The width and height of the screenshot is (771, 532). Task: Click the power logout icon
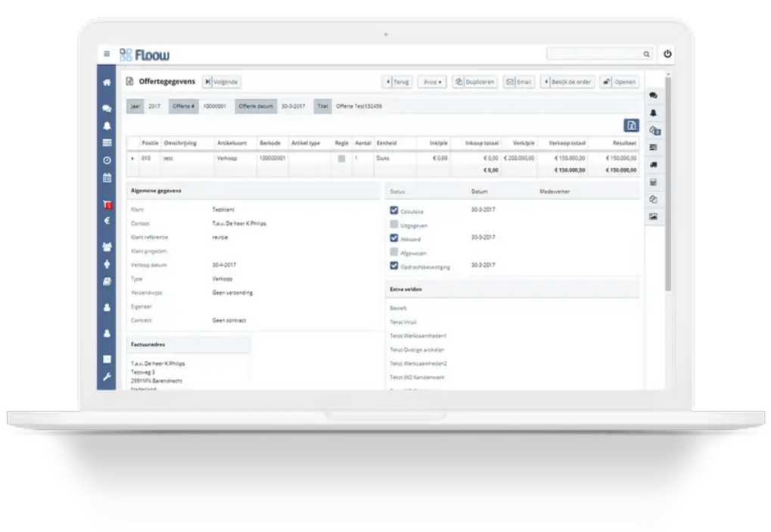tap(667, 54)
